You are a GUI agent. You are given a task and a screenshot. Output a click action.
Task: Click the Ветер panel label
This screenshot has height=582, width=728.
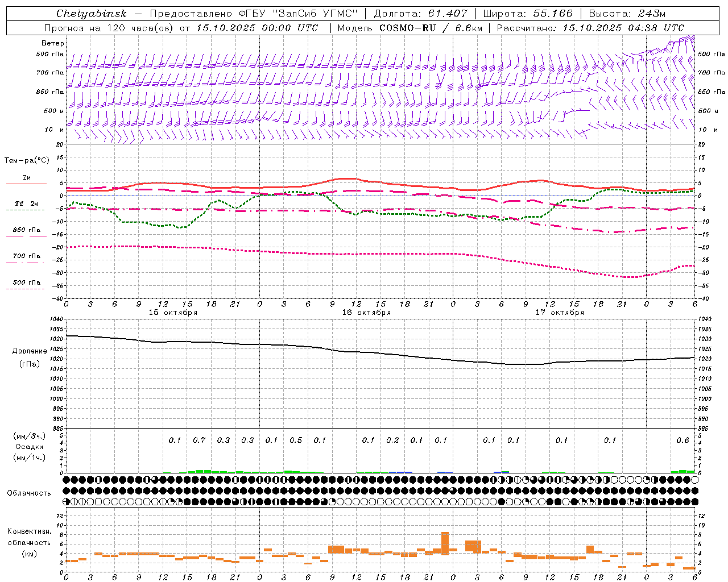click(53, 43)
